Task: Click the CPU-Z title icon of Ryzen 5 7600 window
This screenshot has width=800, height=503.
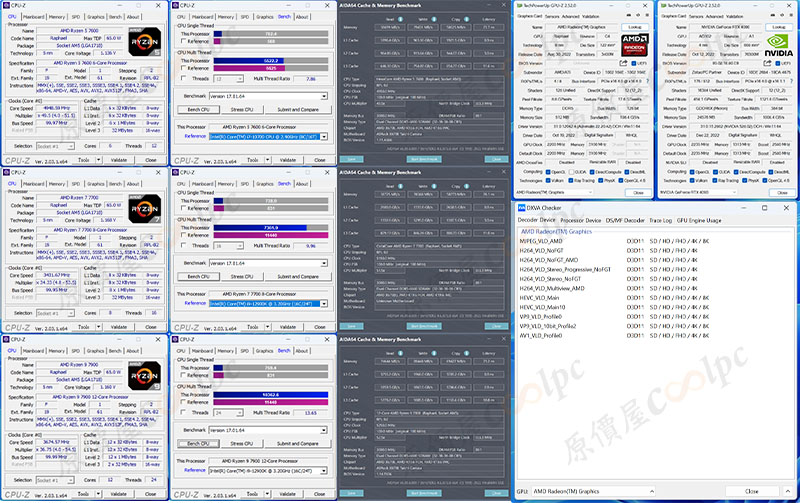Action: point(6,5)
